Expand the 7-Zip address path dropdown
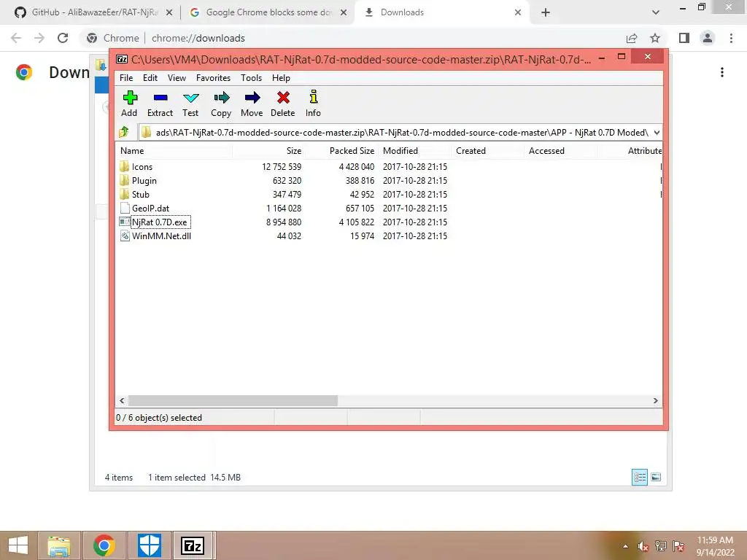 point(657,133)
